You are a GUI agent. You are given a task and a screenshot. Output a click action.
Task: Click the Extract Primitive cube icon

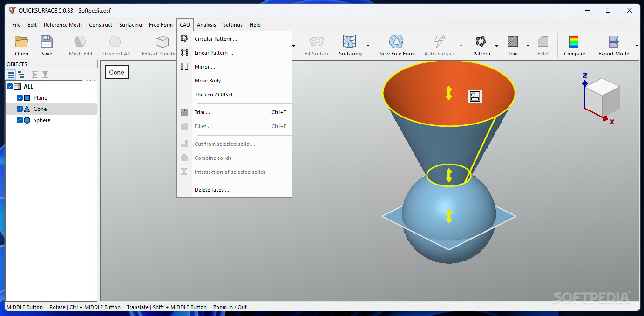tap(162, 41)
